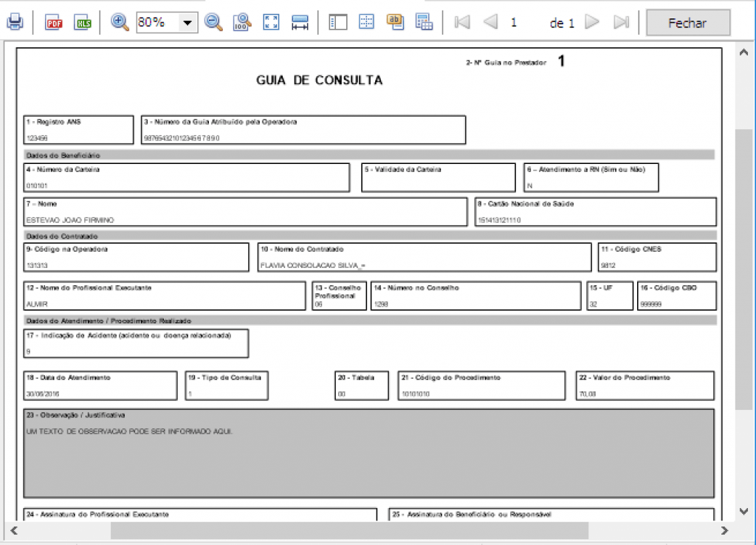
Task: Click the 80% zoom input field
Action: (x=158, y=23)
